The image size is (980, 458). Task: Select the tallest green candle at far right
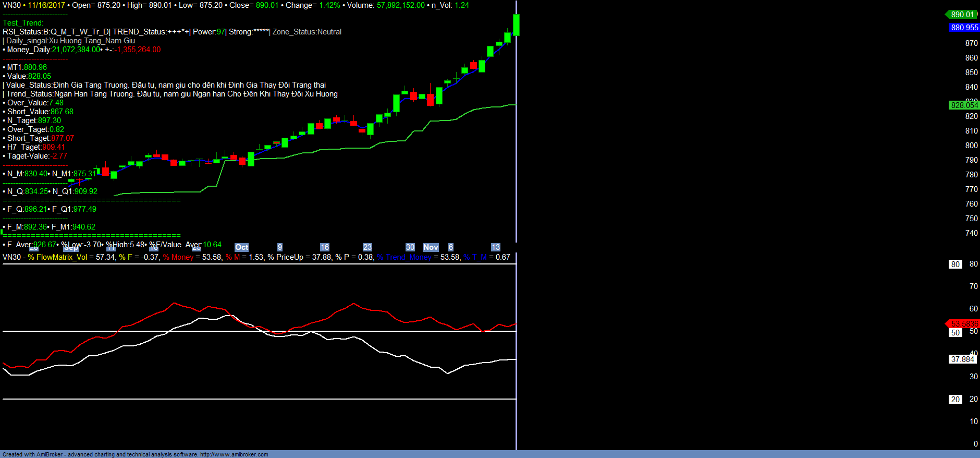point(516,25)
